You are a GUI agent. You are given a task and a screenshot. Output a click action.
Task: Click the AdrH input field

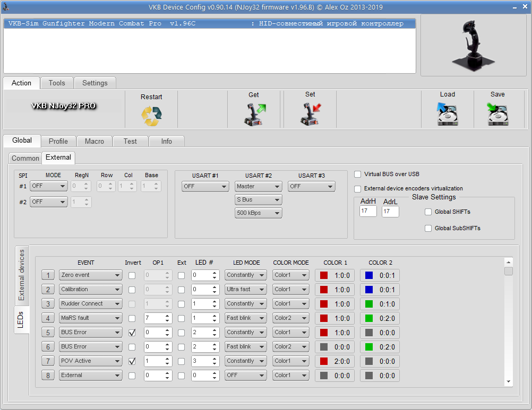pos(368,211)
